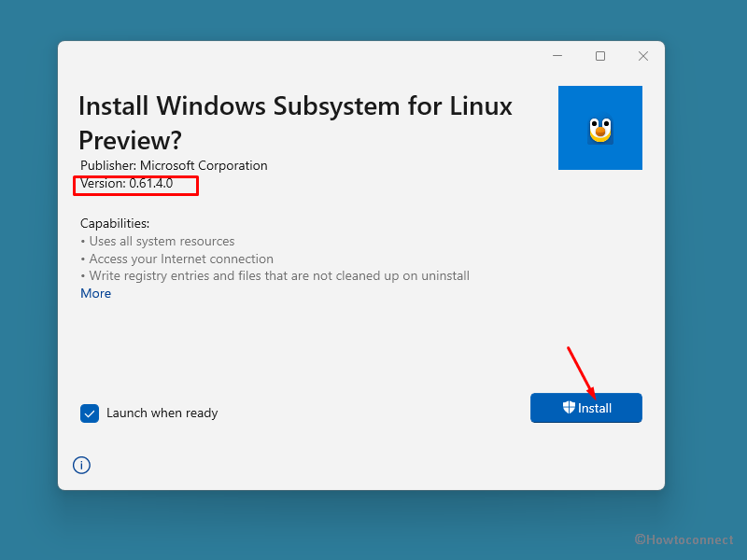Screen dimensions: 747x560
Task: Select the Publisher Microsoft Corporation text
Action: click(x=174, y=165)
